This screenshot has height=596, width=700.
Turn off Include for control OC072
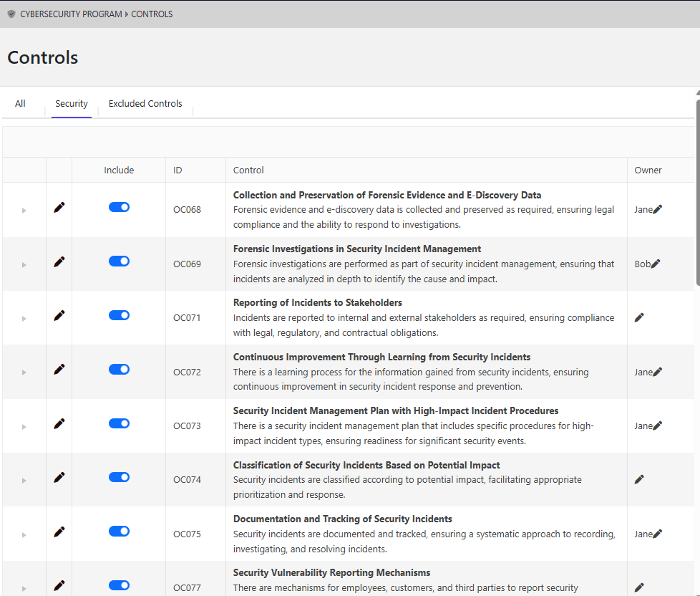(x=119, y=369)
